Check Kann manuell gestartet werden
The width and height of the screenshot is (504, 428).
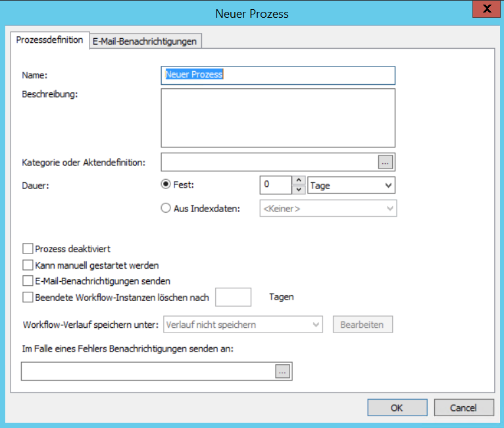pos(28,265)
